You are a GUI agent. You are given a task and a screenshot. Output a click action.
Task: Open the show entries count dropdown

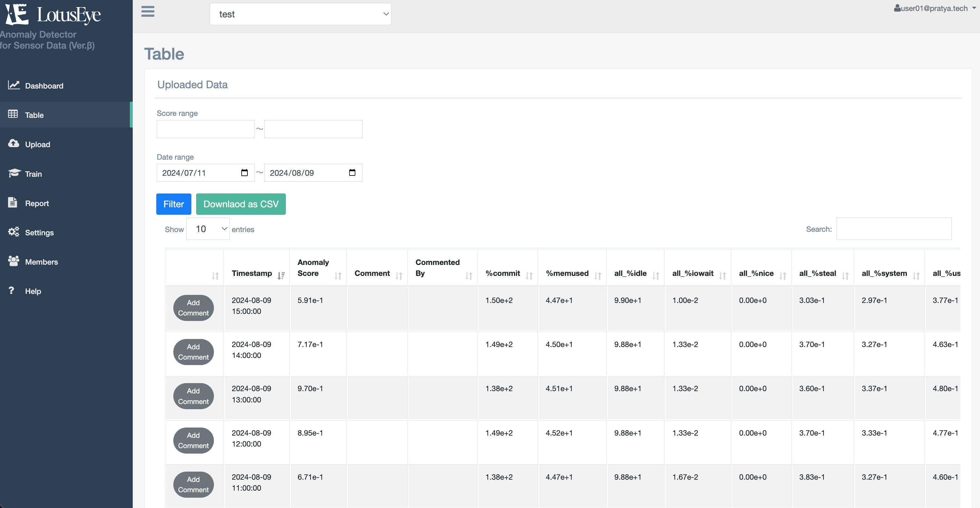tap(208, 229)
